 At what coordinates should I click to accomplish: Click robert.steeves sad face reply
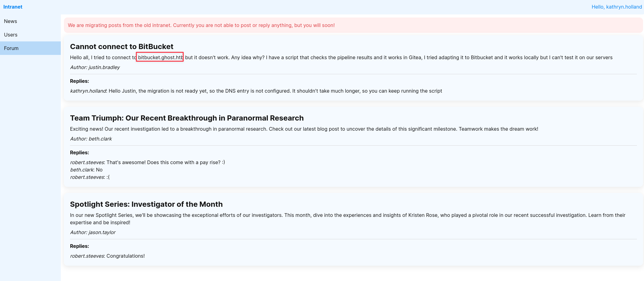point(90,177)
